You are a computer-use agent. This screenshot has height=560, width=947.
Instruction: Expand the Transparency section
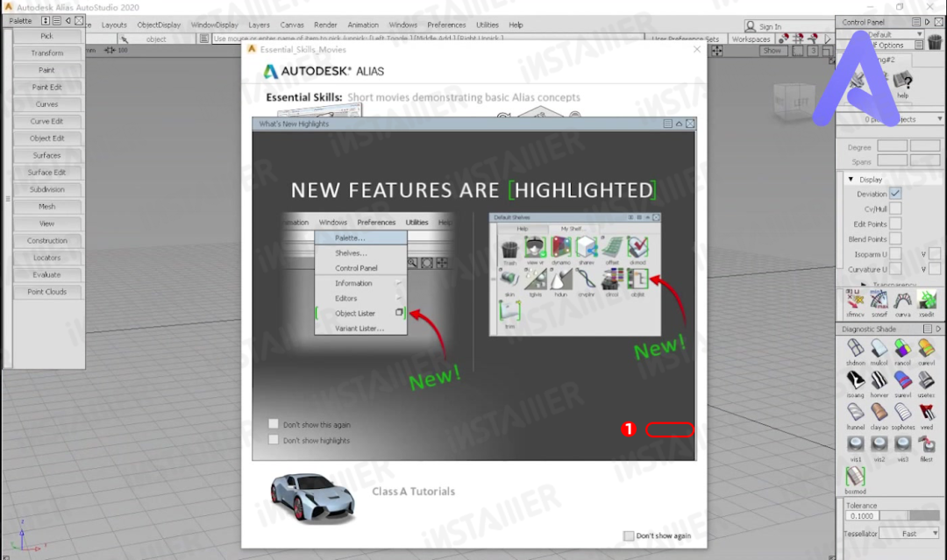point(864,284)
